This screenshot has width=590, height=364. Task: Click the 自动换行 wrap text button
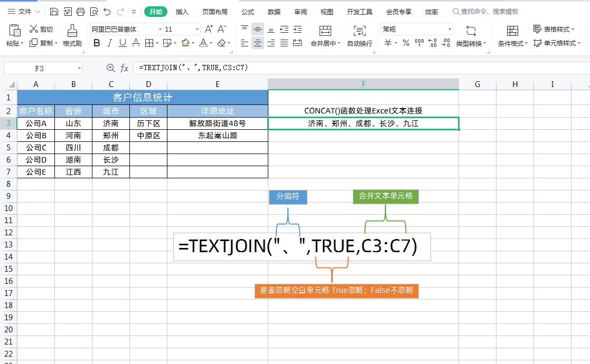(x=359, y=36)
